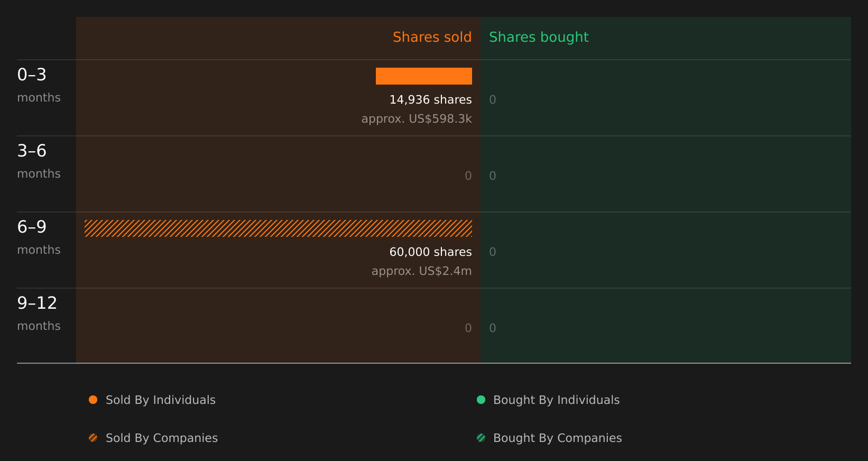868x461 pixels.
Task: Select the solid orange 0–3 months sold bar
Action: 424,76
